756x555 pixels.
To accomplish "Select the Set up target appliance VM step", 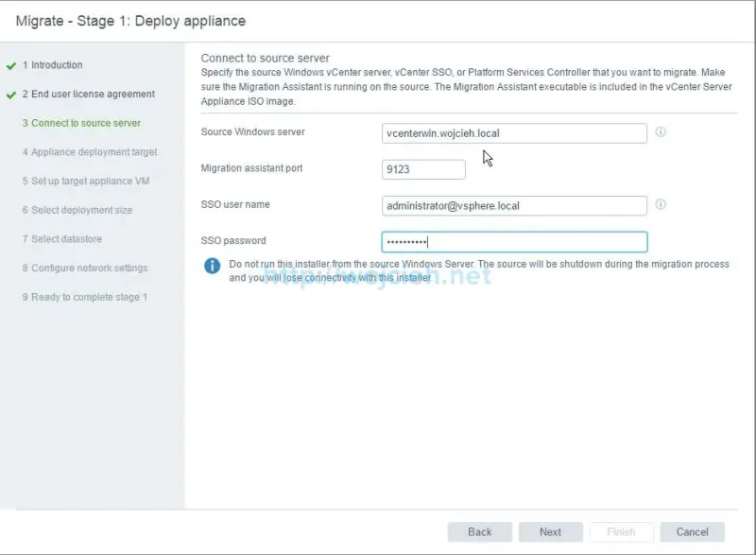I will [x=83, y=182].
